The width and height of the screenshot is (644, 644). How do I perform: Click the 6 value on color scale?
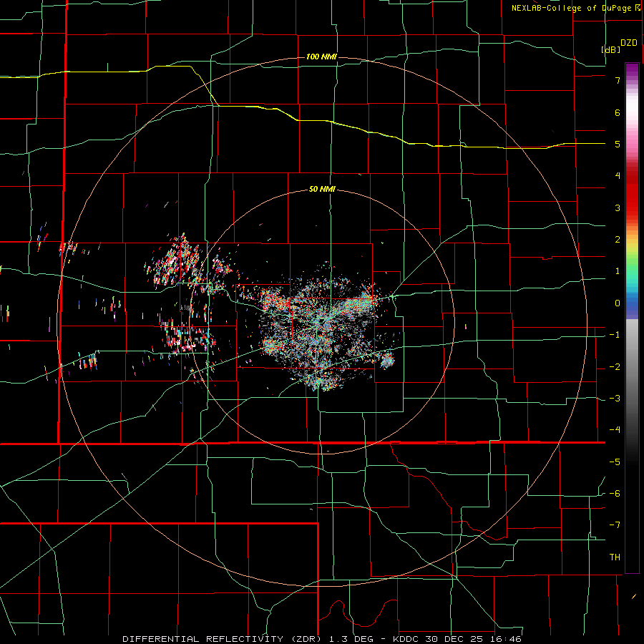tap(618, 112)
